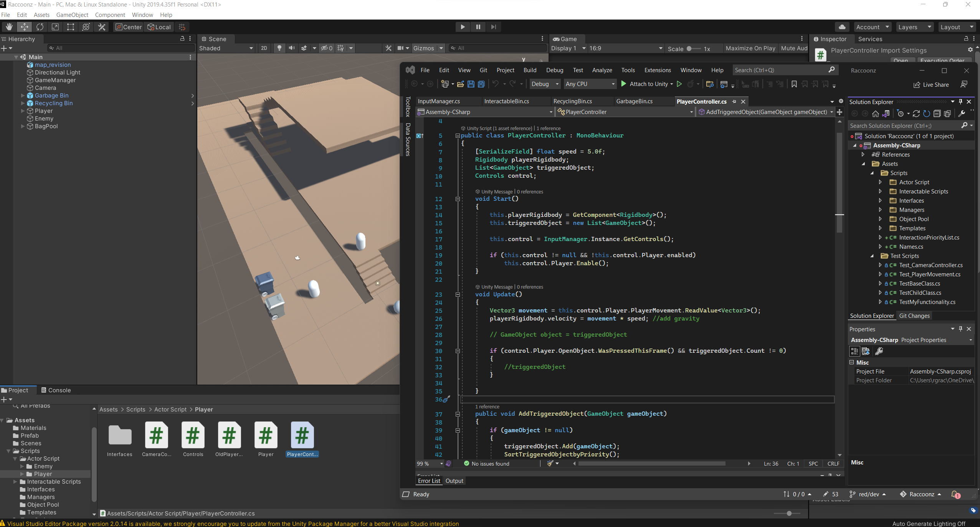Expand Managers folder in Solution Explorer
Image resolution: width=980 pixels, height=527 pixels.
tap(880, 210)
